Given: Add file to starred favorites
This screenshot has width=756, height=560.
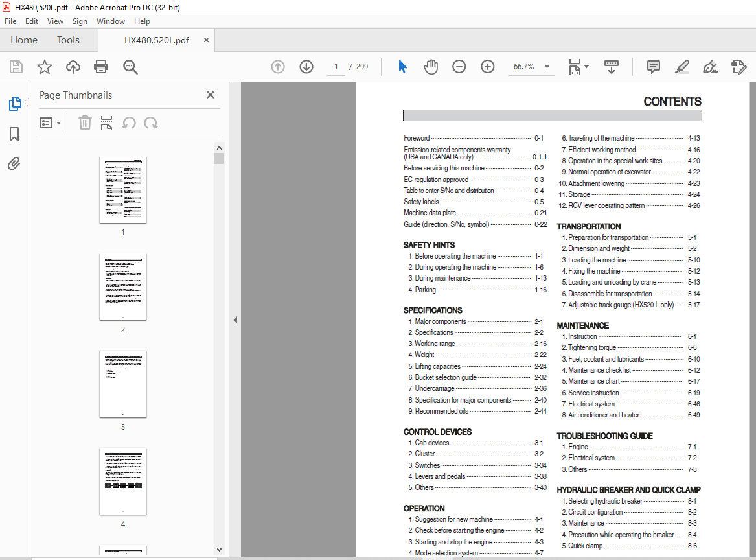Looking at the screenshot, I should 44,67.
